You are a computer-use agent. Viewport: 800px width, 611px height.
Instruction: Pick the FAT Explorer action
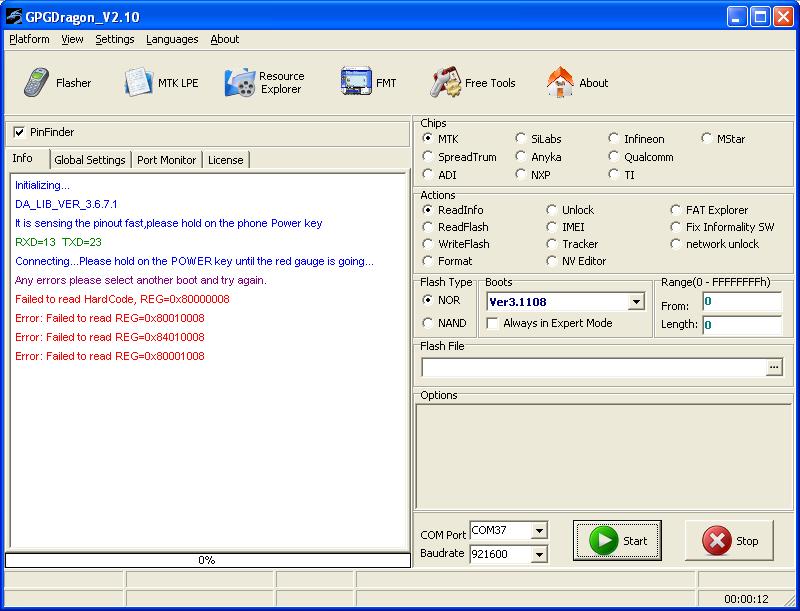click(676, 210)
